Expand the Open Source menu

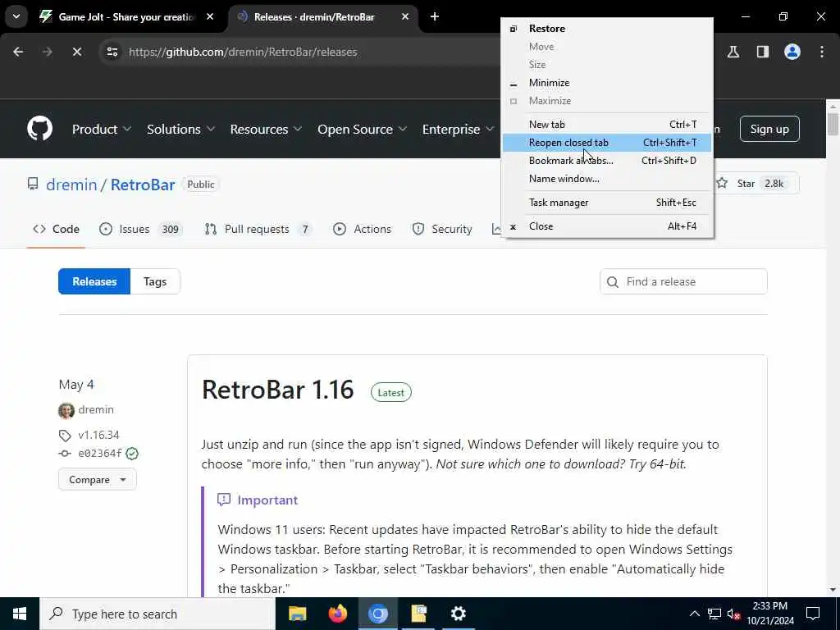[x=362, y=129]
